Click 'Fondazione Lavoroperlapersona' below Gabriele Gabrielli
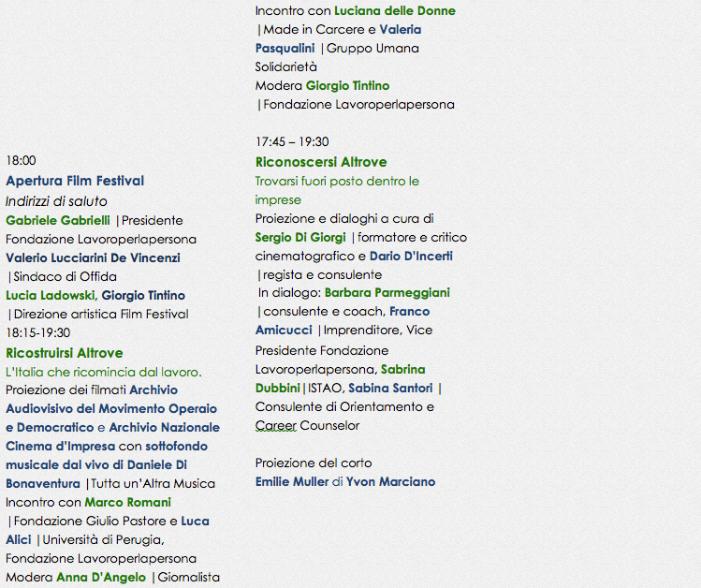The image size is (701, 588). coord(101,240)
